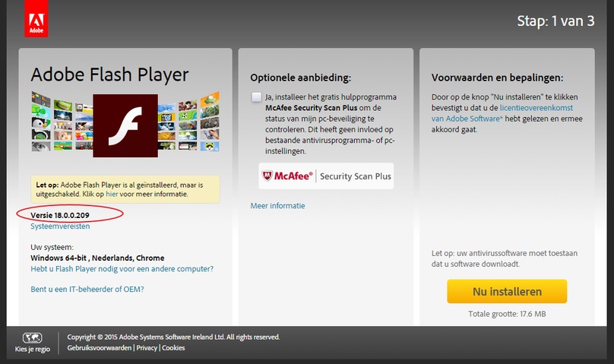Click the thumbnail collage left of Flash logo

[62, 122]
